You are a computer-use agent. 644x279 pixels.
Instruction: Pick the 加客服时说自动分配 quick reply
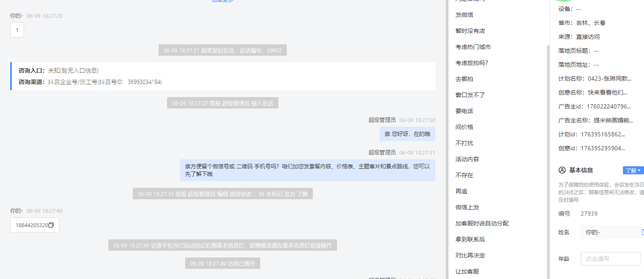point(482,223)
